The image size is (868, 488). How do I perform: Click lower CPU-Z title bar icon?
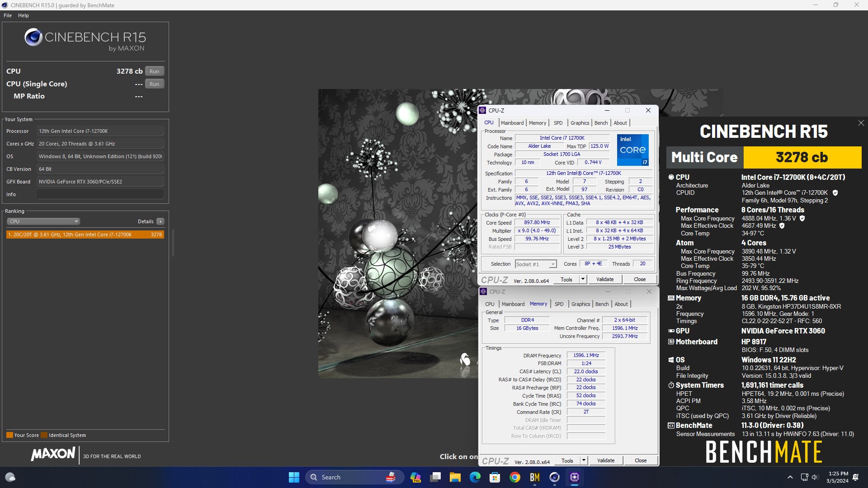484,292
